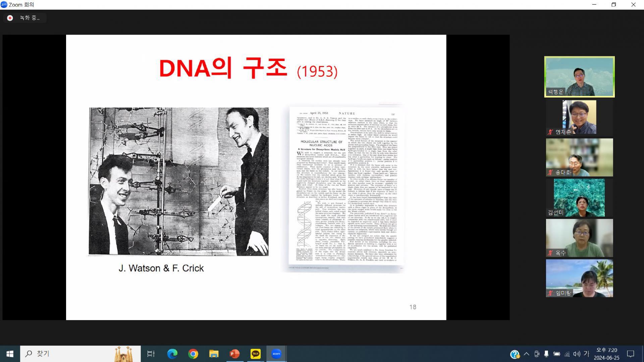This screenshot has height=362, width=644.
Task: Open the Wi-Fi network list
Action: tap(567, 354)
